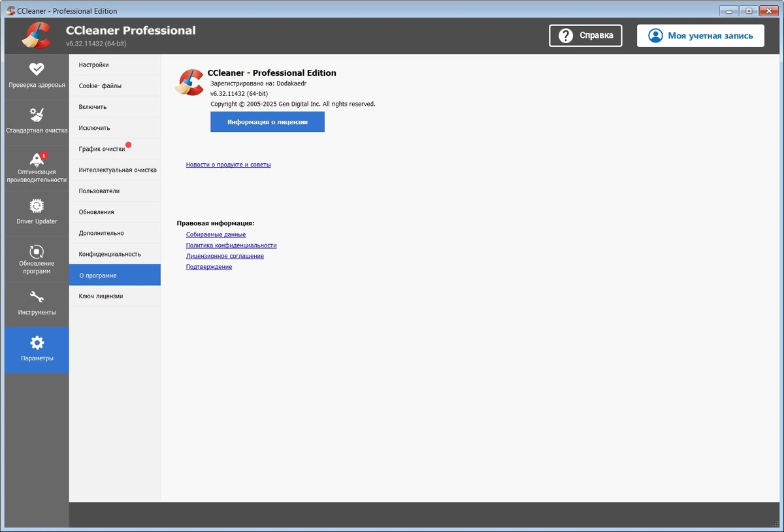Open График очистки section

coord(115,149)
